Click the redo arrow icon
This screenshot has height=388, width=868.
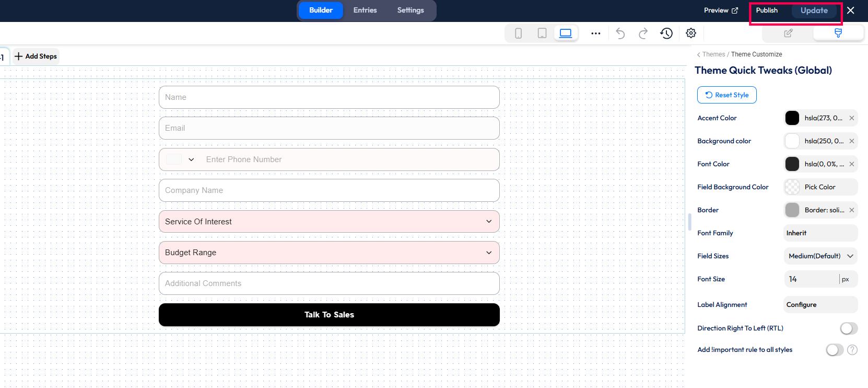click(643, 33)
